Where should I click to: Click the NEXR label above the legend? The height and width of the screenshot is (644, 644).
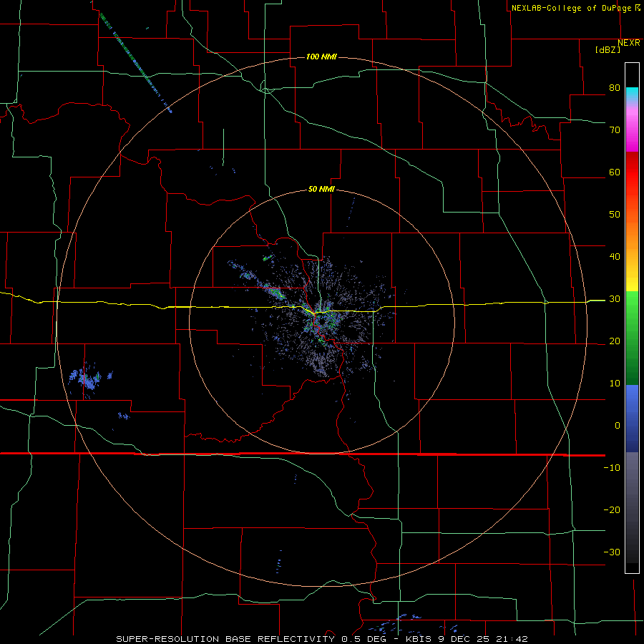click(x=629, y=43)
